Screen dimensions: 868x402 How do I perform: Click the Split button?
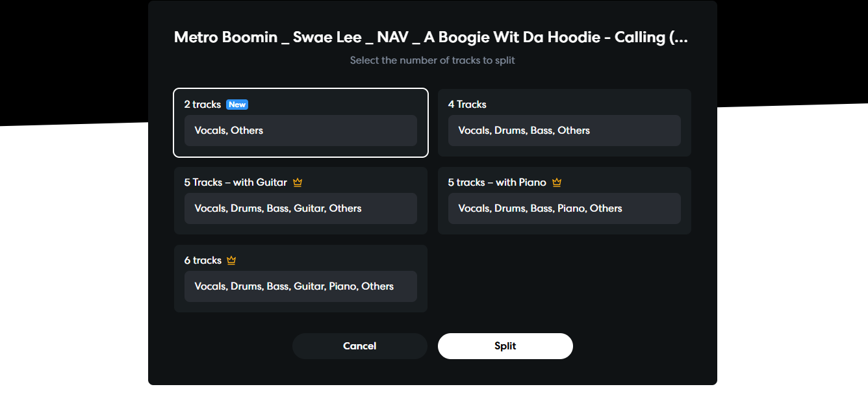pyautogui.click(x=505, y=346)
